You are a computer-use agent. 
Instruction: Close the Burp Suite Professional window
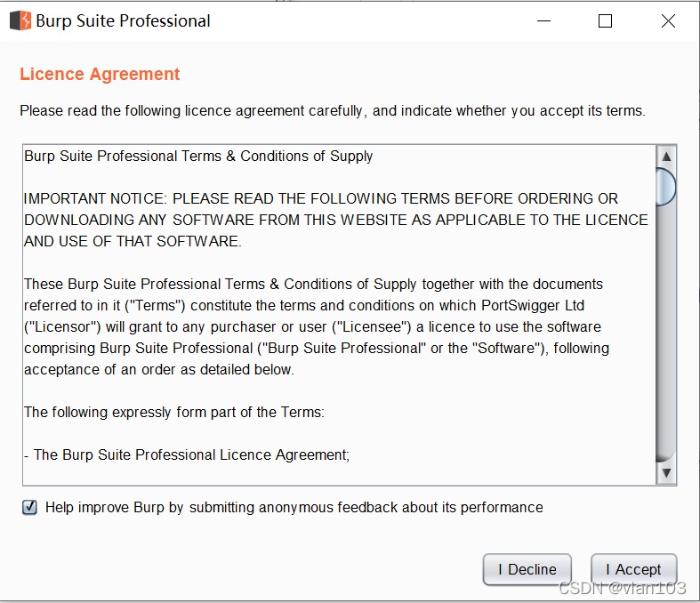pyautogui.click(x=668, y=21)
